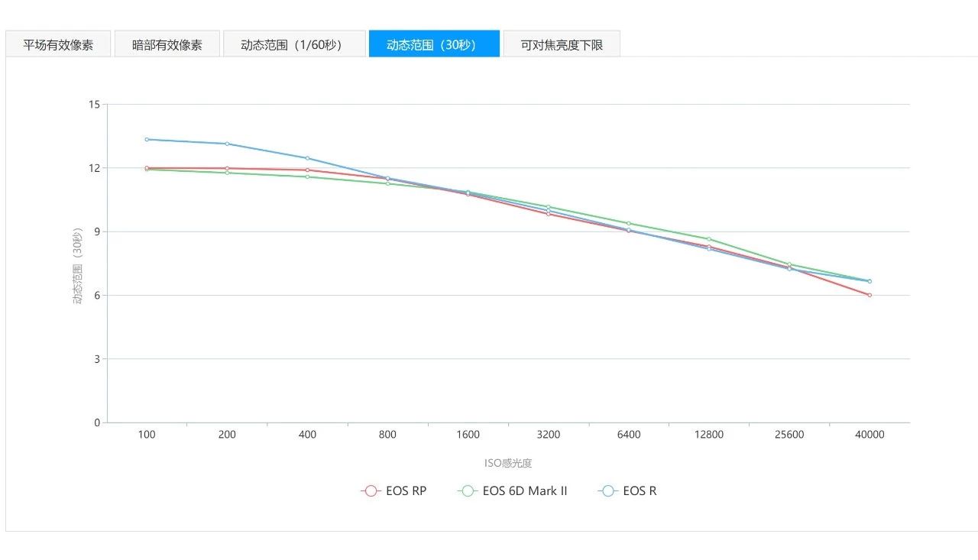Click EOS R data point at ISO 200

tap(227, 144)
